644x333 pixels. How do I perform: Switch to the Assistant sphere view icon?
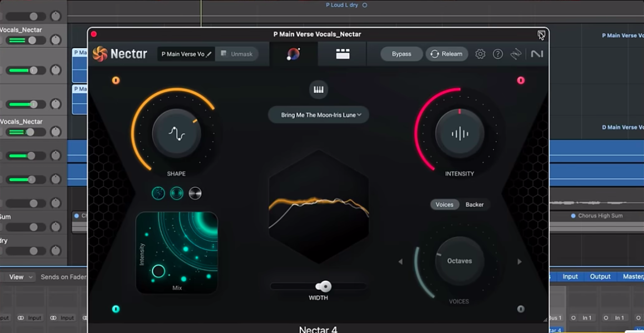coord(293,53)
